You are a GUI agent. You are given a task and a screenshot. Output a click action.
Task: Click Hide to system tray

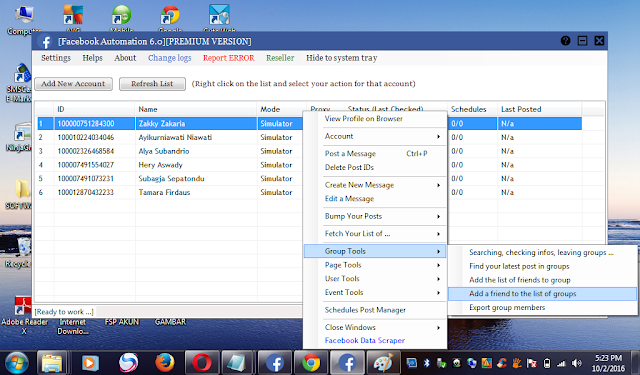(x=342, y=58)
